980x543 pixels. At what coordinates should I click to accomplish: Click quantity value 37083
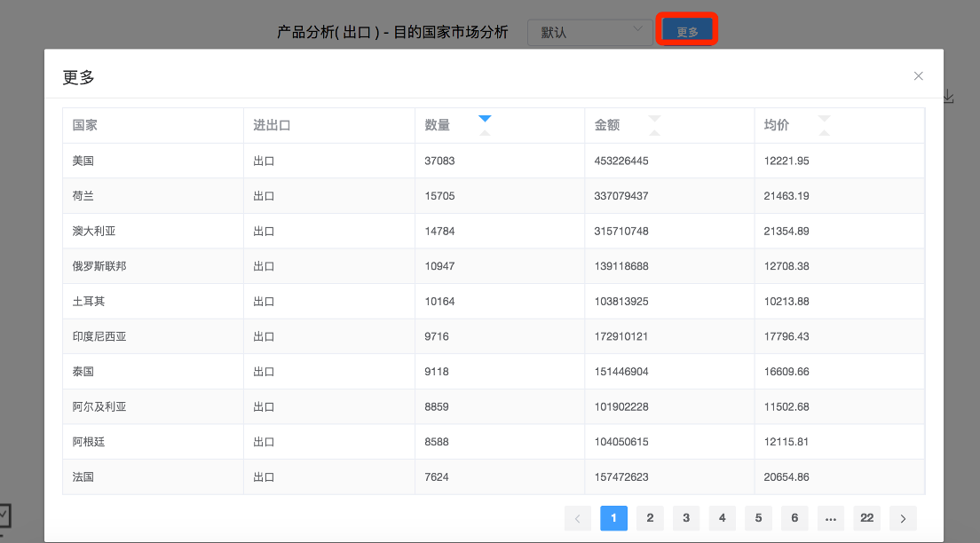pyautogui.click(x=439, y=161)
